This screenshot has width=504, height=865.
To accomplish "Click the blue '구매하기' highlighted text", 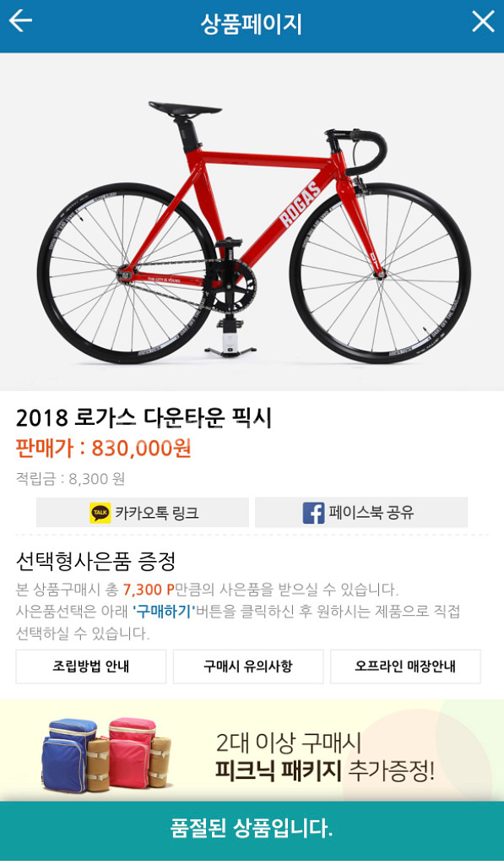I will click(165, 612).
